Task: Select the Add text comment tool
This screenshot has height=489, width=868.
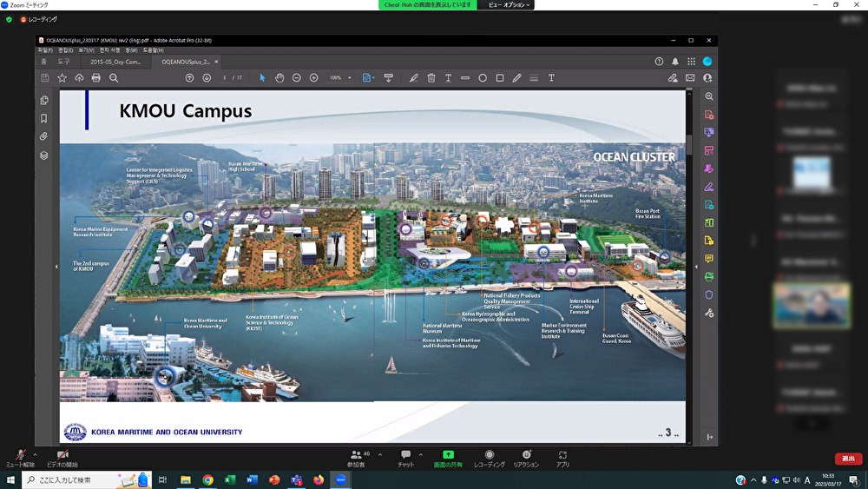Action: pyautogui.click(x=448, y=78)
